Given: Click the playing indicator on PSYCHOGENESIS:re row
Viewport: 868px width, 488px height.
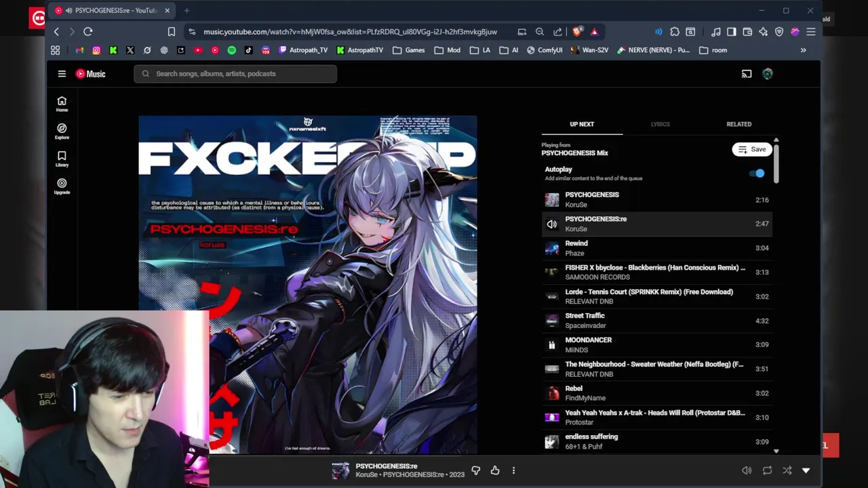Looking at the screenshot, I should (x=552, y=224).
